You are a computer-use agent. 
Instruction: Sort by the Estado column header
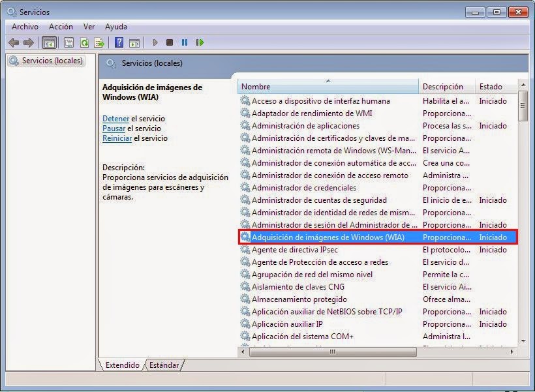496,87
